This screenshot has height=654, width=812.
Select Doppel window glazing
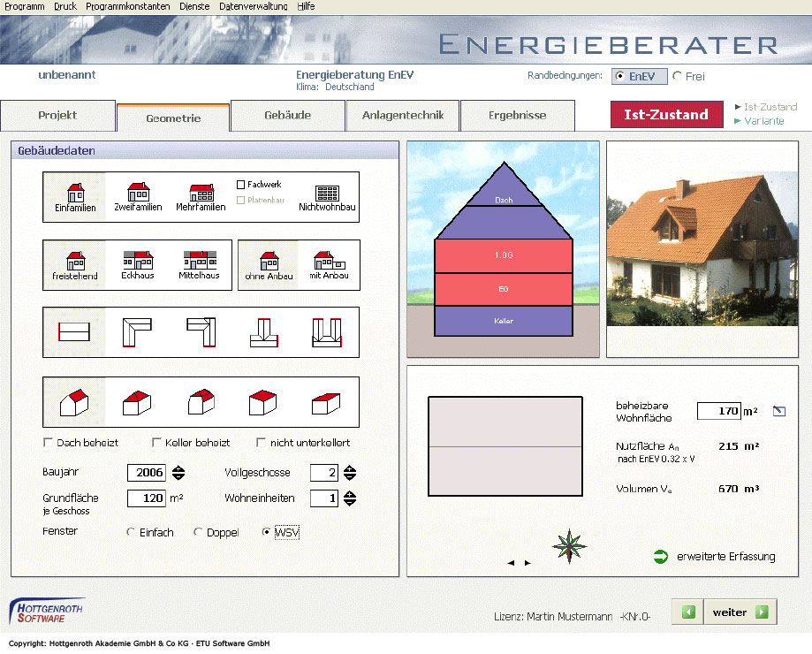coord(197,532)
